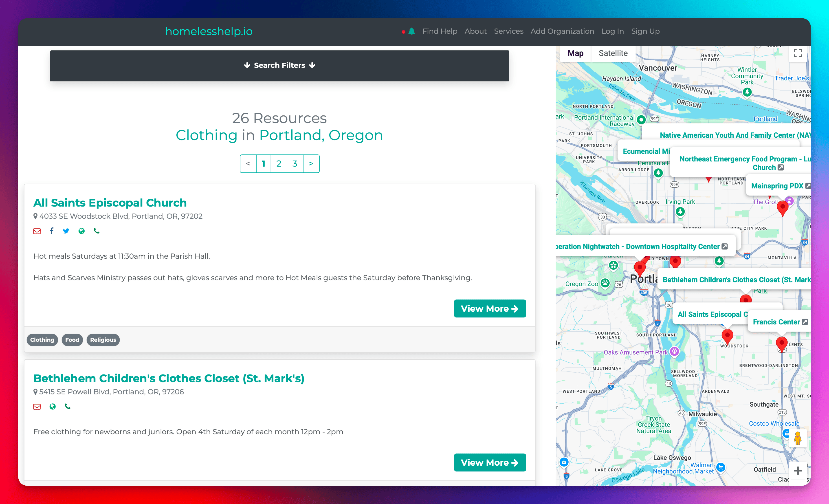Screen dimensions: 829x504
Task: Switch to Map view tab
Action: coord(575,53)
